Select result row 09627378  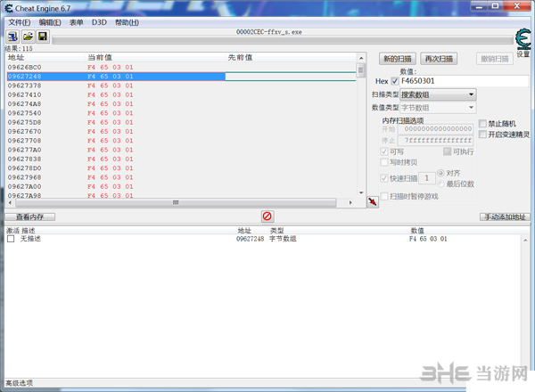coord(181,86)
